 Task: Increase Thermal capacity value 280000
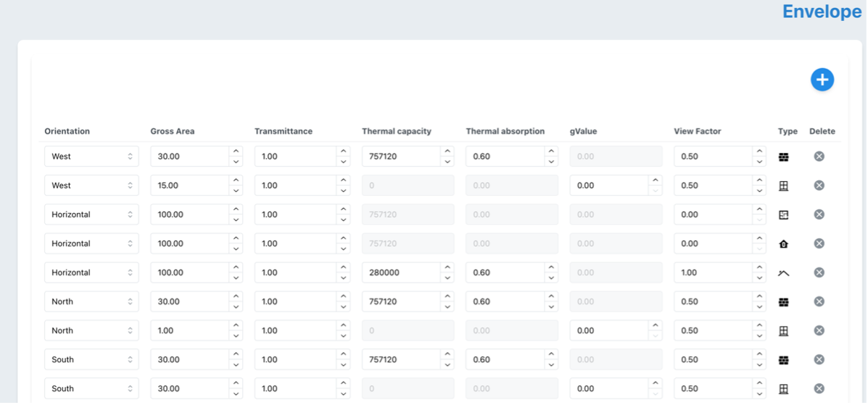click(447, 267)
